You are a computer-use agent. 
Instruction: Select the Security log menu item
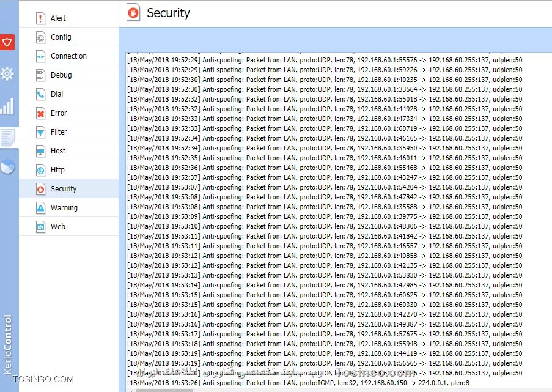click(68, 188)
